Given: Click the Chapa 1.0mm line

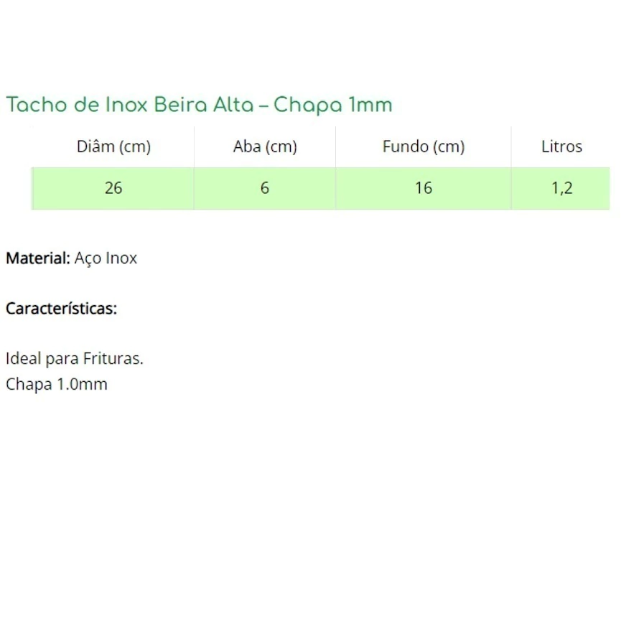Looking at the screenshot, I should point(56,384).
